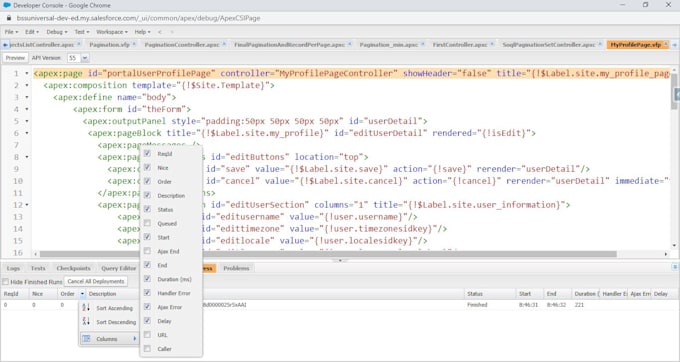This screenshot has height=362, width=680.
Task: Open the Workspace menu
Action: pos(112,32)
